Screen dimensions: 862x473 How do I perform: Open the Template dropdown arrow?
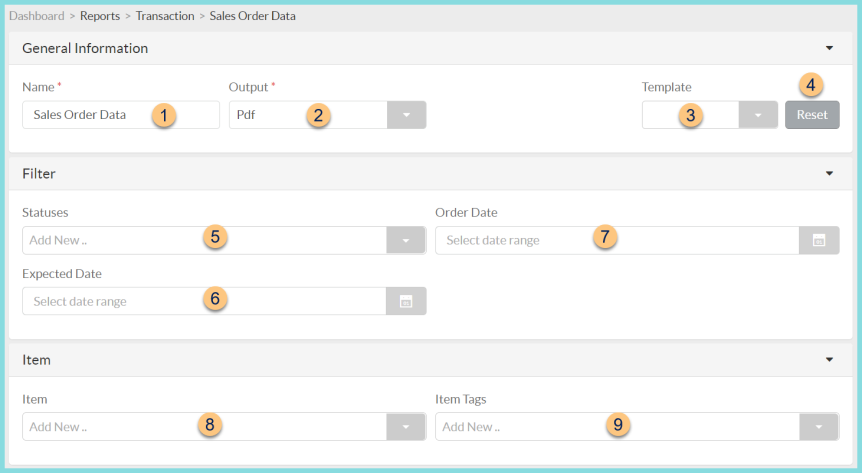coord(758,115)
